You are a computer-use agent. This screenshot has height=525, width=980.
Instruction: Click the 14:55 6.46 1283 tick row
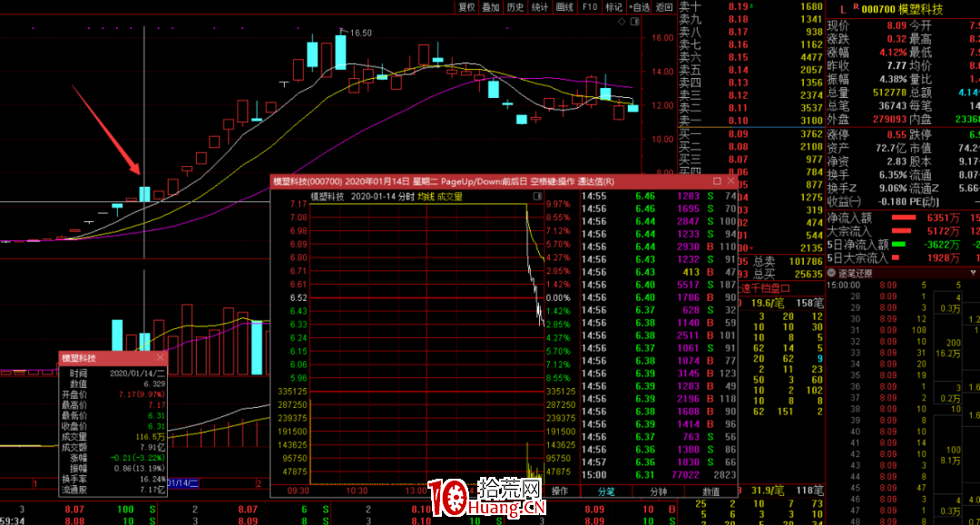659,196
